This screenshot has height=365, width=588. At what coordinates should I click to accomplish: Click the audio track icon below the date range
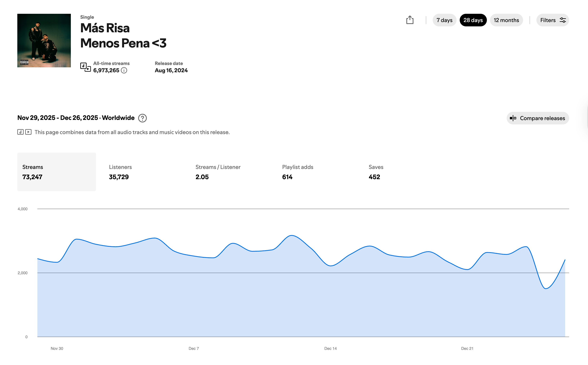point(20,132)
